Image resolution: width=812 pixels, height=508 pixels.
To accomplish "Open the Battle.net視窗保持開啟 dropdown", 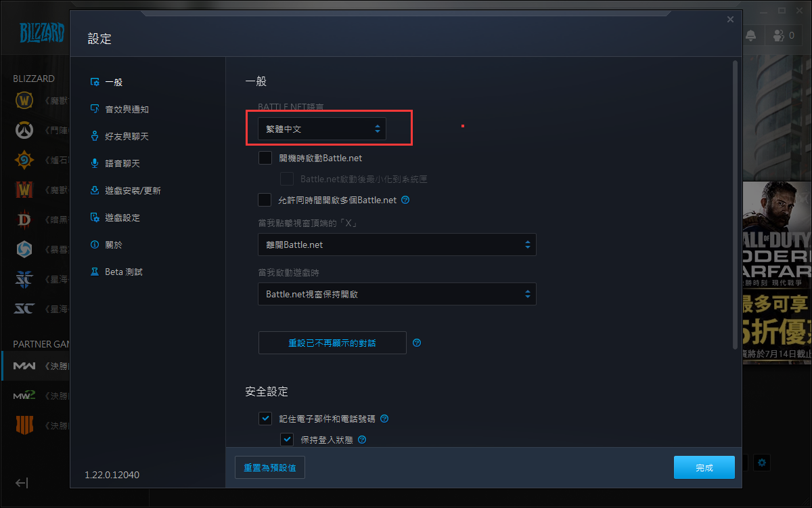I will click(x=397, y=294).
